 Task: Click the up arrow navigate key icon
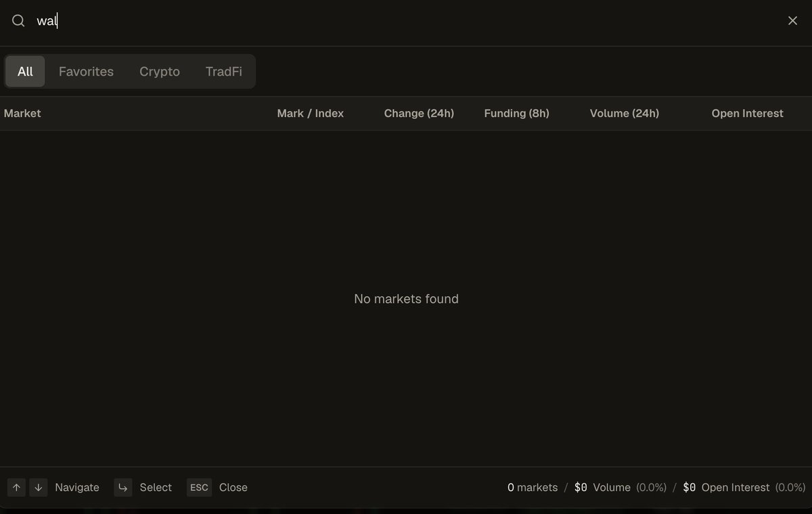(16, 488)
